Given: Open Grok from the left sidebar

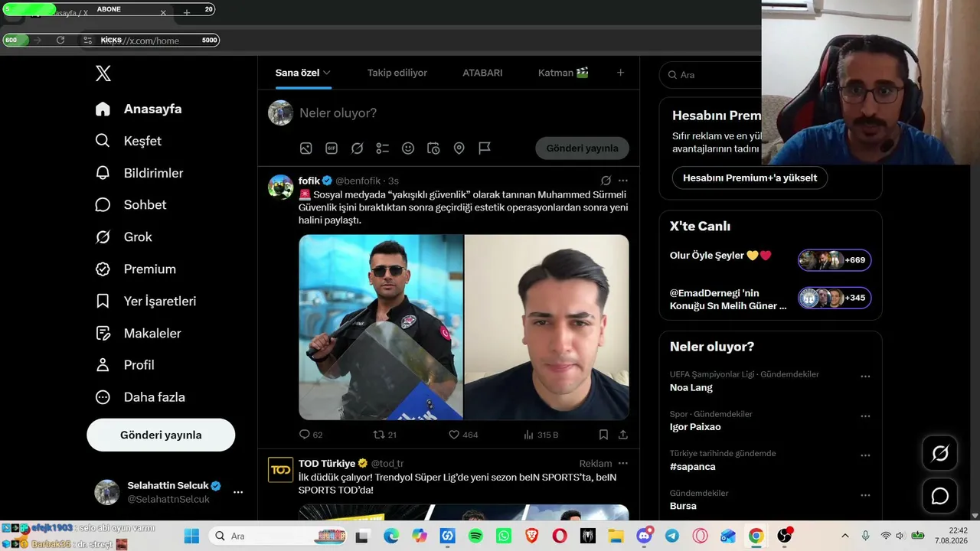Looking at the screenshot, I should [123, 237].
